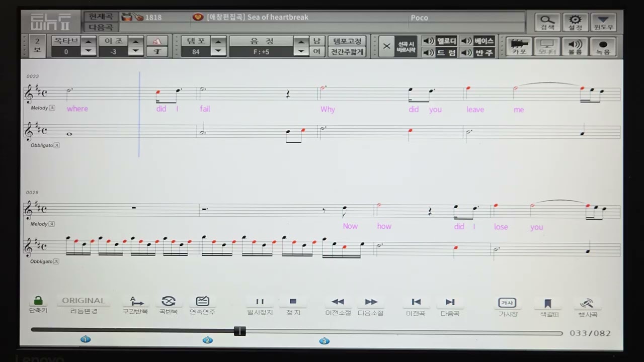Click the 음정 F:+5 pitch value field
This screenshot has height=362, width=644.
(262, 52)
